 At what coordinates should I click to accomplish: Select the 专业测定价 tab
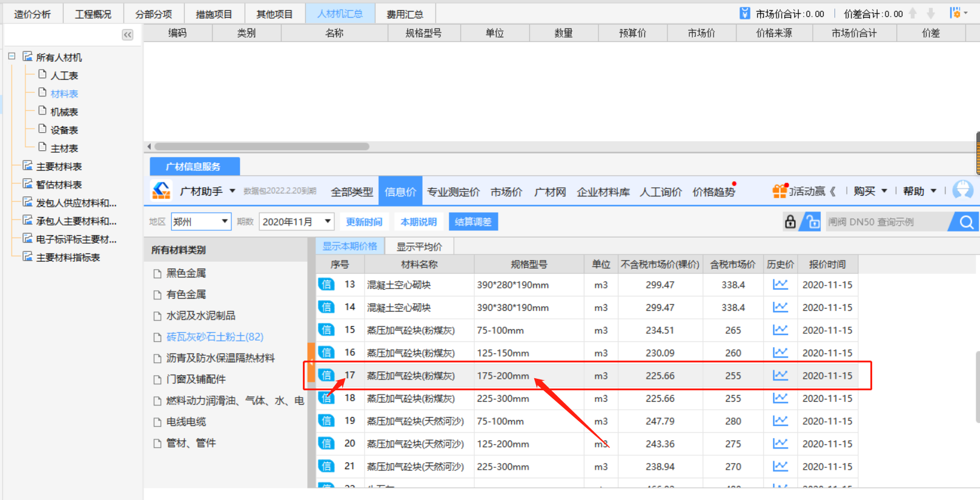[453, 192]
